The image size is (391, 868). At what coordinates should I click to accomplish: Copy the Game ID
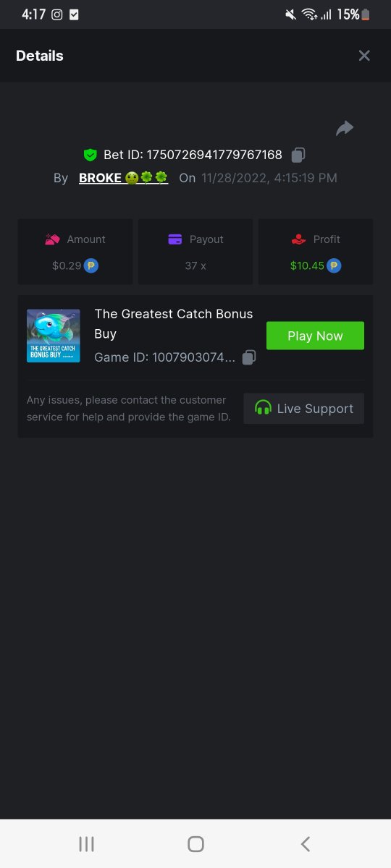tap(249, 357)
